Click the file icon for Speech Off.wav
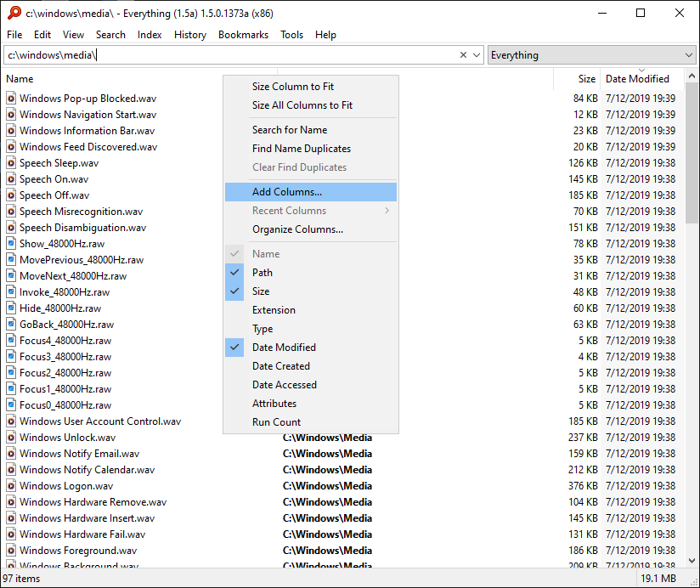 (11, 195)
